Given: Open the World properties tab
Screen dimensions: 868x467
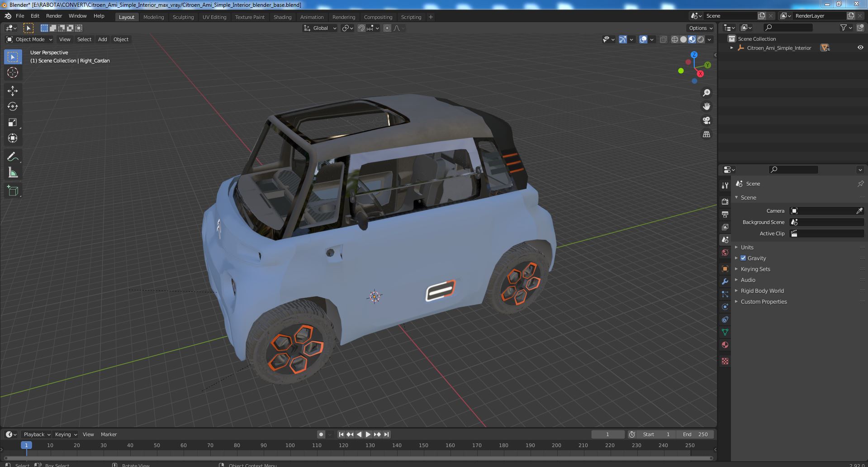Looking at the screenshot, I should tap(725, 253).
